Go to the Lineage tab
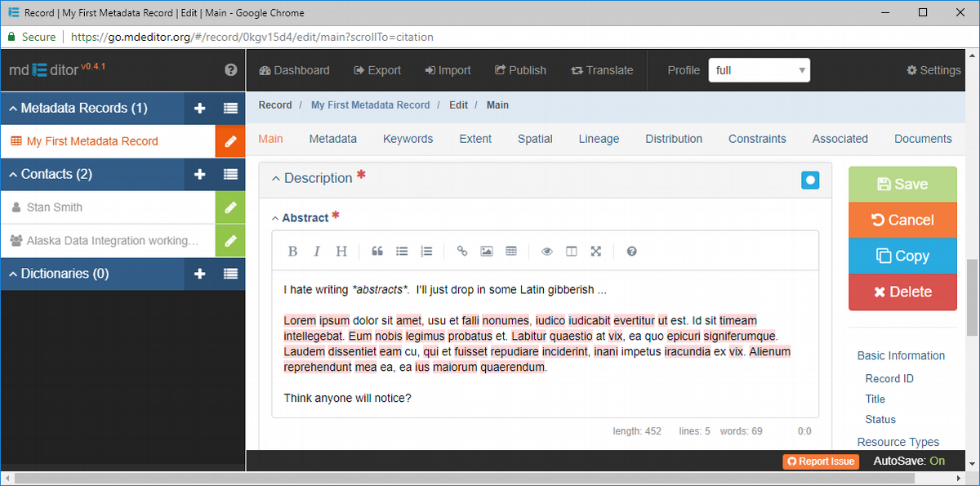Image resolution: width=980 pixels, height=486 pixels. [599, 139]
